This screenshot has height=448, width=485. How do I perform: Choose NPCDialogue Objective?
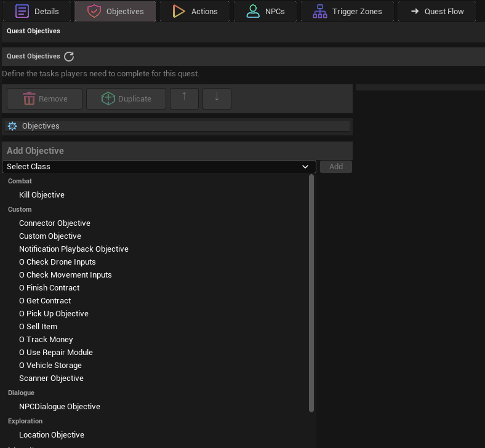pos(60,407)
